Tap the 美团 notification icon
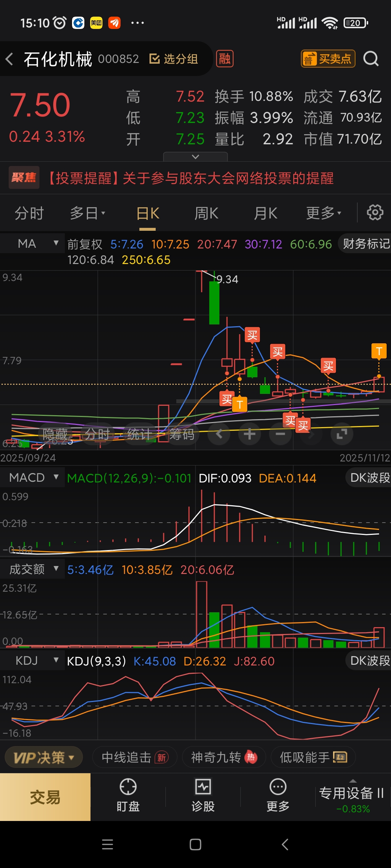391x868 pixels. (x=96, y=23)
